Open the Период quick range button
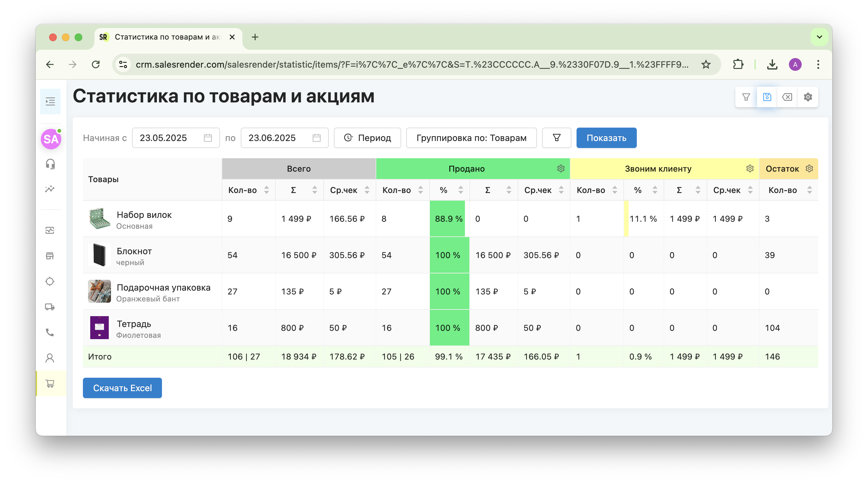Screen dimensions: 868x483 (x=367, y=138)
